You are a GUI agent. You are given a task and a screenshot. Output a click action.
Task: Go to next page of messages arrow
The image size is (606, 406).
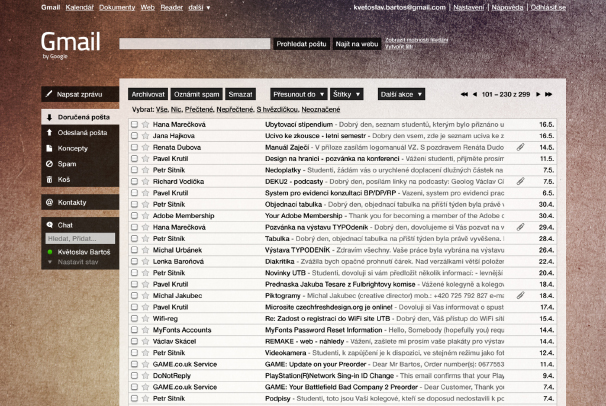(x=537, y=94)
